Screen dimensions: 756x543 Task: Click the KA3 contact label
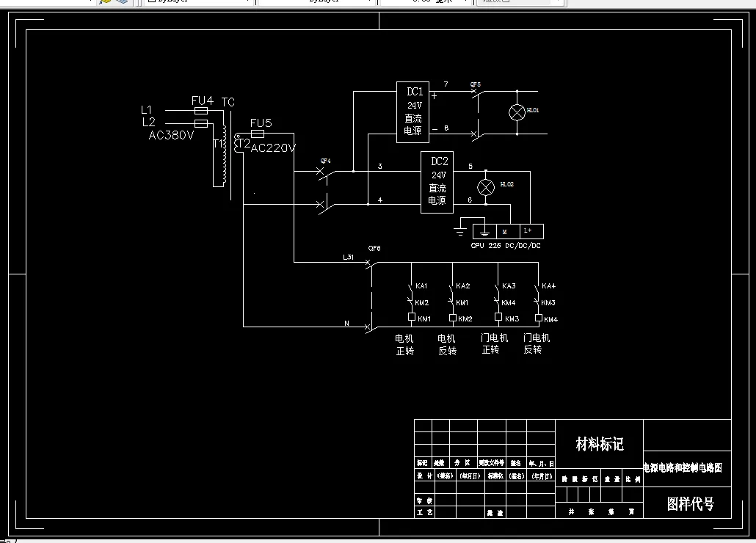click(x=509, y=286)
